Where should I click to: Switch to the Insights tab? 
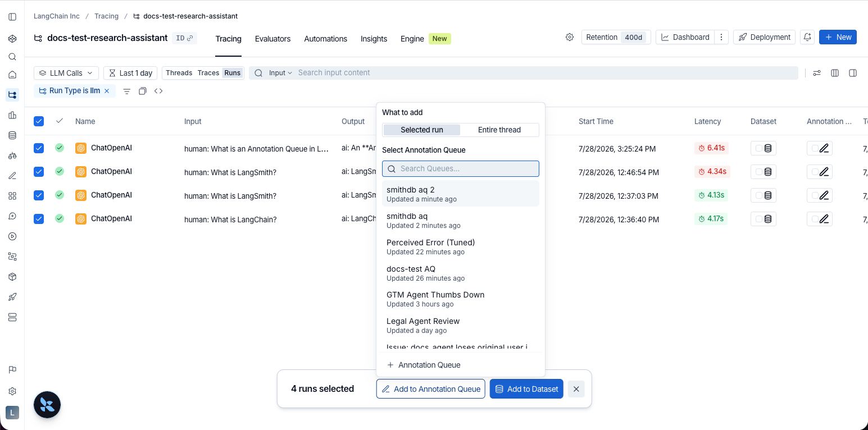pos(374,39)
